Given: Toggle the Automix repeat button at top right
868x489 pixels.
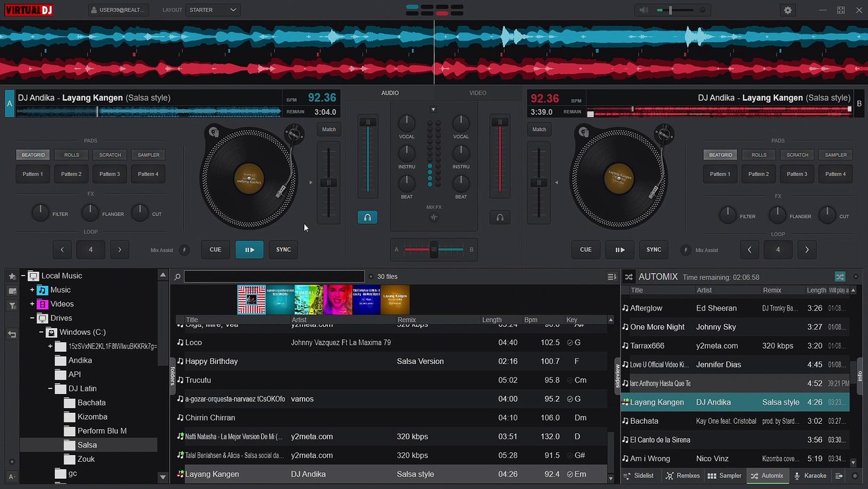Looking at the screenshot, I should [840, 277].
